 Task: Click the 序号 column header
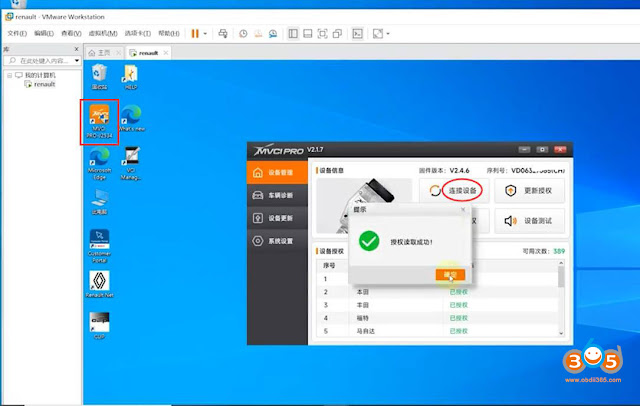coord(329,266)
